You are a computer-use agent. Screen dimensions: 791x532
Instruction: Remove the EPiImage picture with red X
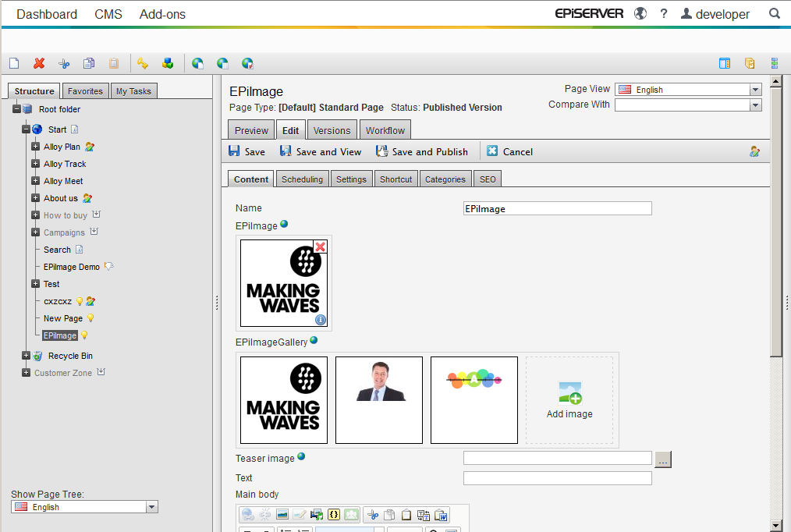pos(320,246)
